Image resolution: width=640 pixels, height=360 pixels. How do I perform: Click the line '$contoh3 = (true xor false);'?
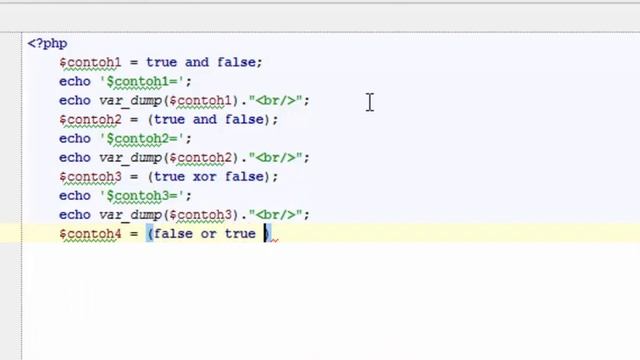pos(169,177)
